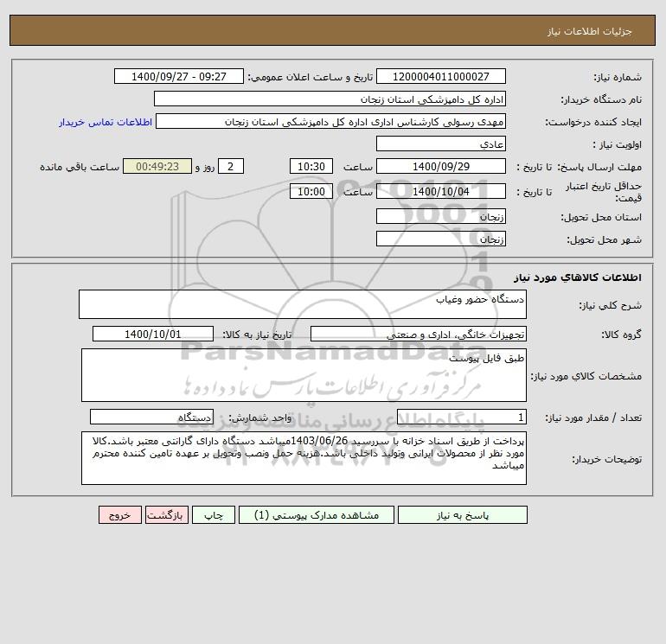Click the label شرح کلی نیاز
666x644 pixels.
[x=611, y=305]
